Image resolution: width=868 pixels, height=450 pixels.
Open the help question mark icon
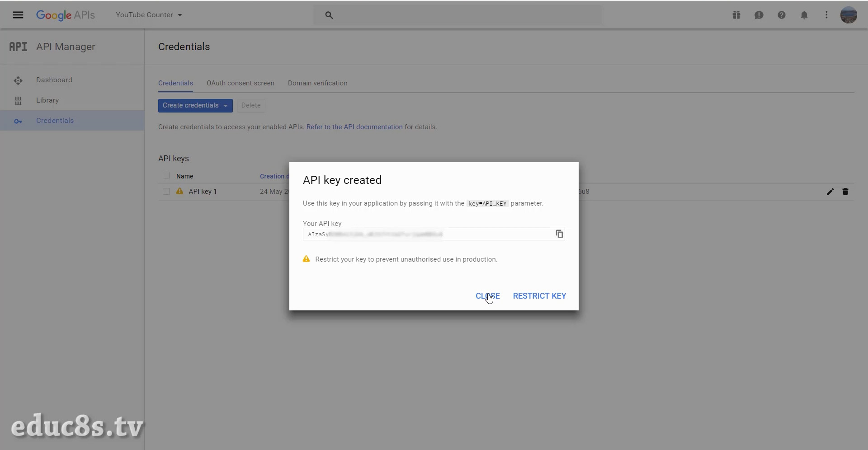point(782,15)
